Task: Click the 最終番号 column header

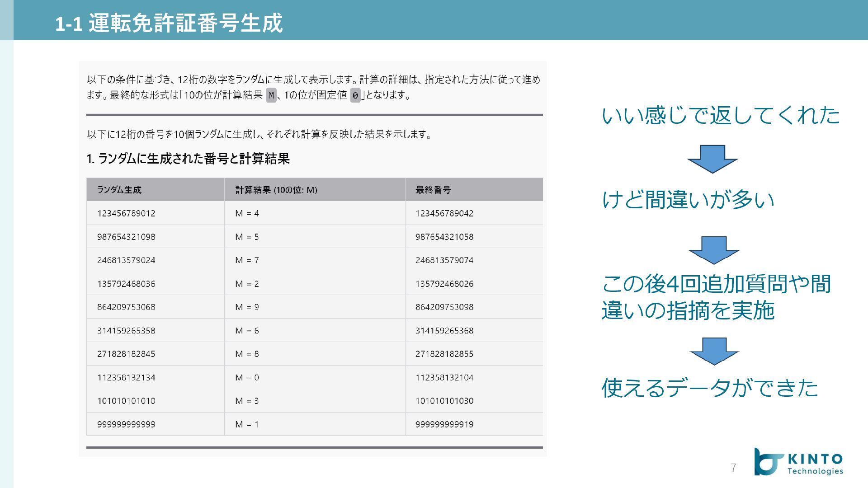Action: [x=433, y=190]
